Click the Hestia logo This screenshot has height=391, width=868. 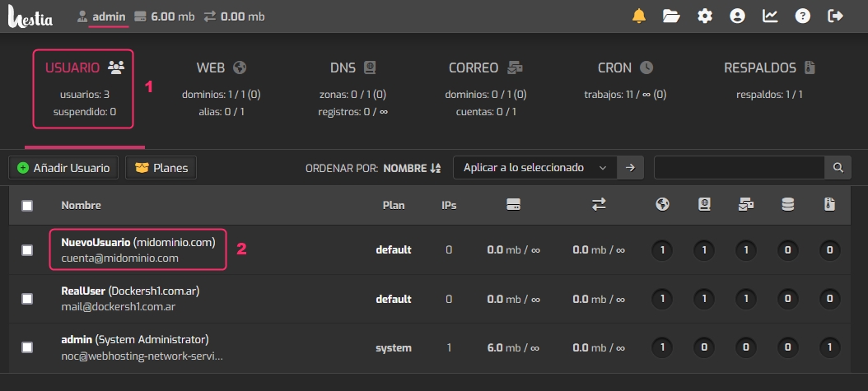tap(30, 16)
